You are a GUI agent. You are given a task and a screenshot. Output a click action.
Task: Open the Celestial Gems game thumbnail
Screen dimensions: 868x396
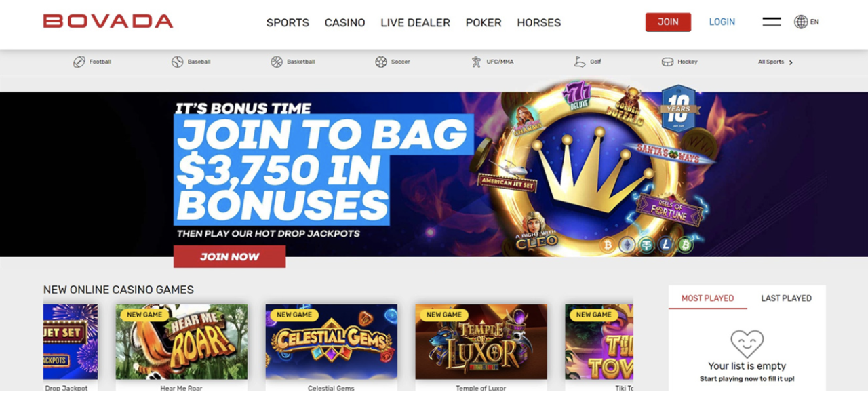click(331, 342)
